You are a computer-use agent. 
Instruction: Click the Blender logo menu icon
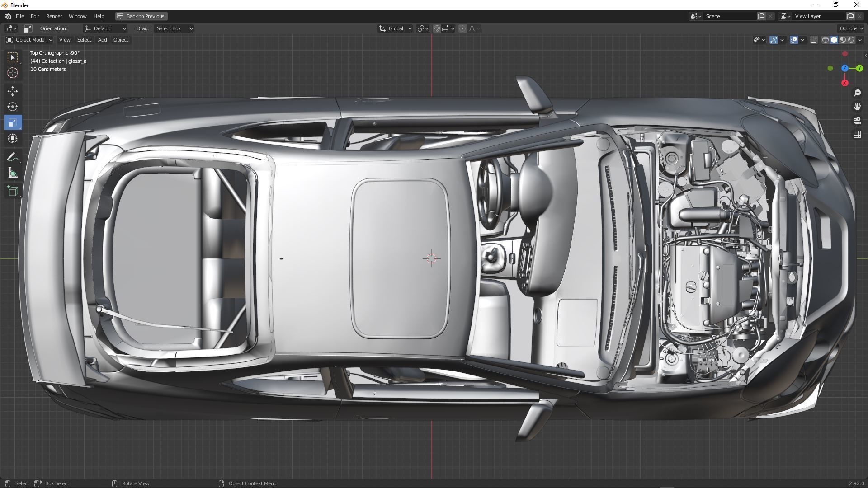pyautogui.click(x=8, y=16)
